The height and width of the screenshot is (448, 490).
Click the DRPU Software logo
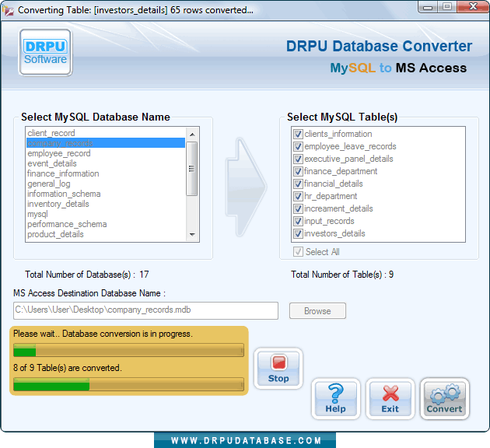point(46,52)
